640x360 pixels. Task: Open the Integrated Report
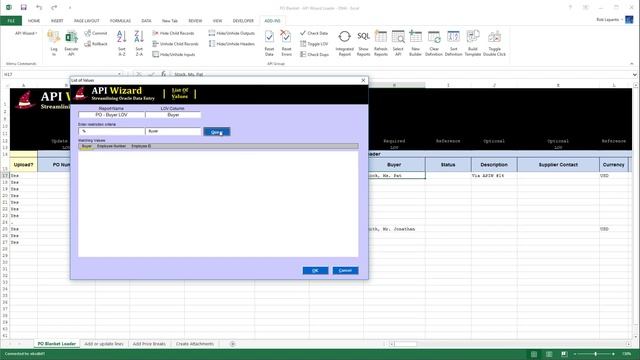tap(344, 43)
